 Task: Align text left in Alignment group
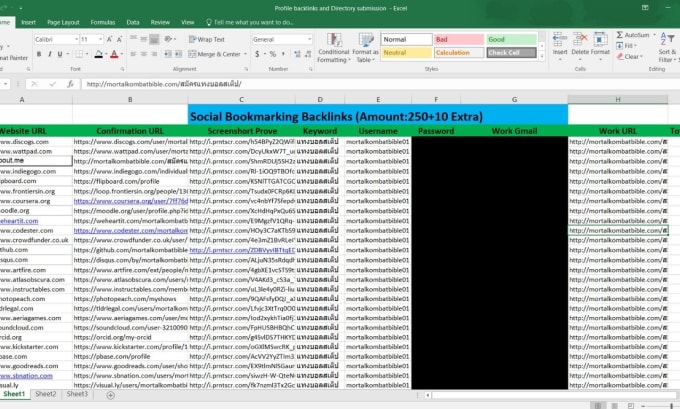133,54
